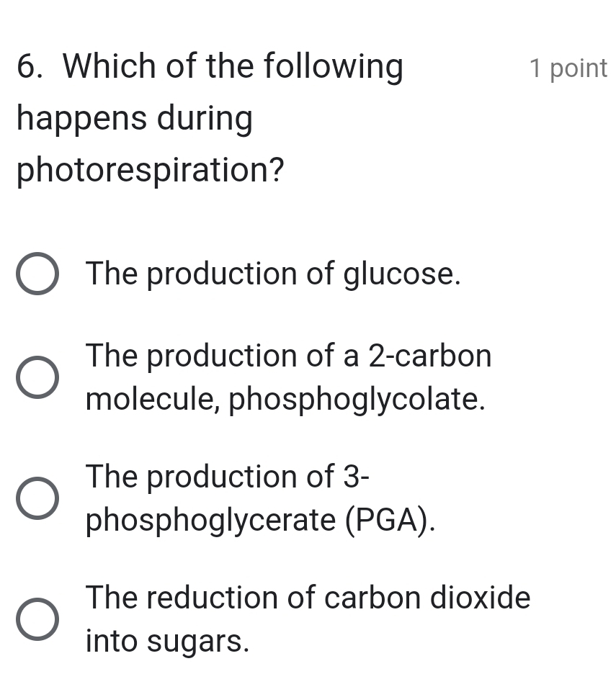Screen dimensions: 616x674
Task: Mark the first answer option circle
Action: click(37, 274)
